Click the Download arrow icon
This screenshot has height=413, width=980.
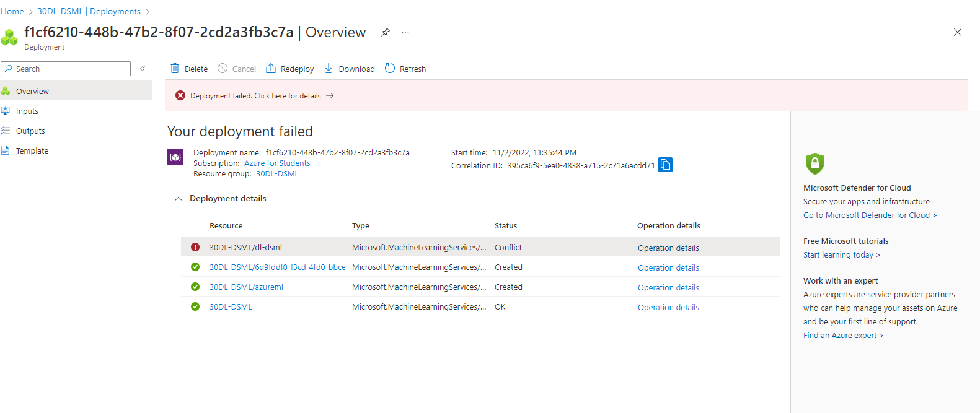(x=329, y=68)
